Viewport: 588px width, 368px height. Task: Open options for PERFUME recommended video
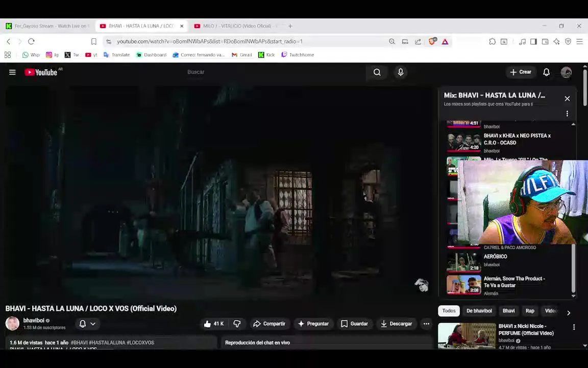click(x=574, y=327)
